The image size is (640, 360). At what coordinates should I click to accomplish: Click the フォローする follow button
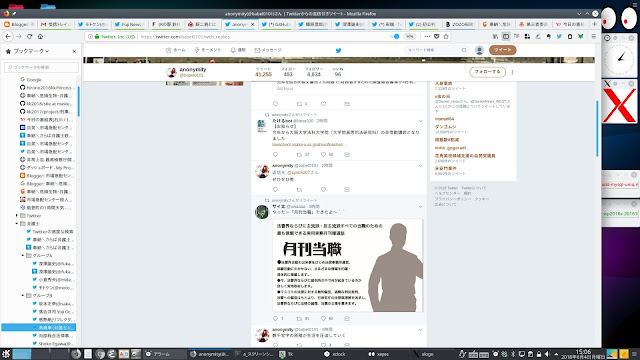tap(487, 72)
